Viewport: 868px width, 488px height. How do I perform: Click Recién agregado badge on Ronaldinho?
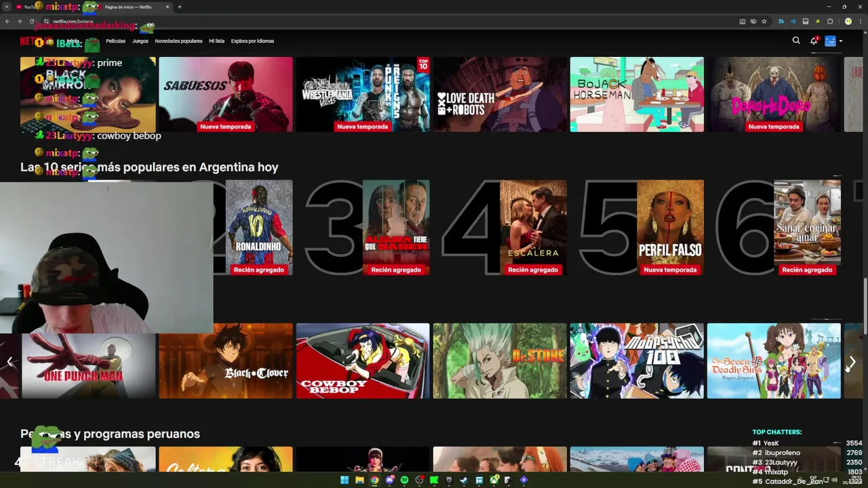point(258,270)
